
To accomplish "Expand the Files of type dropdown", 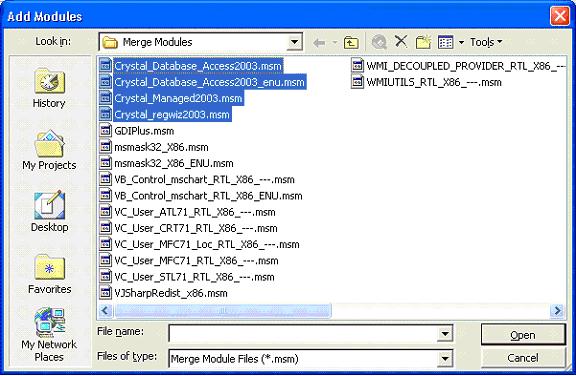I will tap(444, 358).
